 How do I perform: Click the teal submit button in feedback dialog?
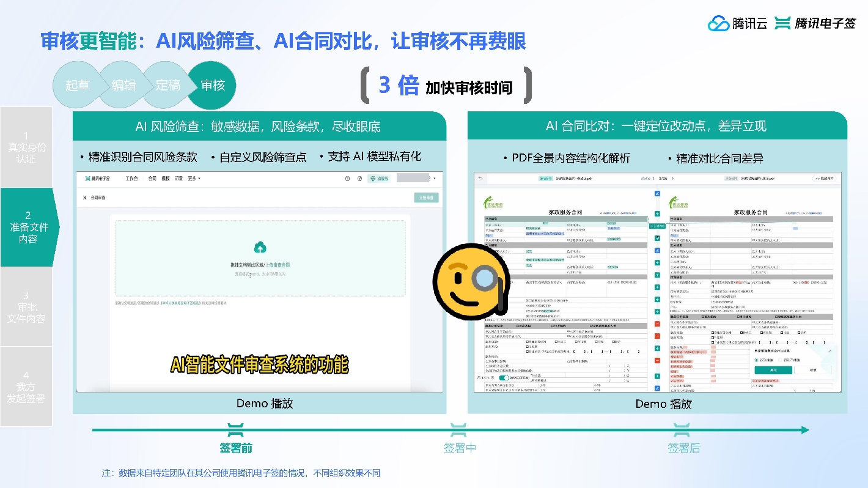click(x=773, y=370)
